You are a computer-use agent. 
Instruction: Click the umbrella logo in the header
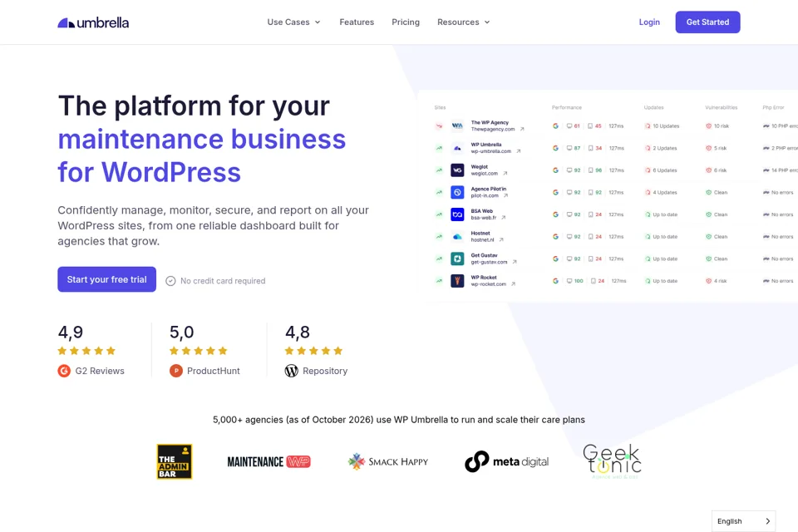point(93,22)
